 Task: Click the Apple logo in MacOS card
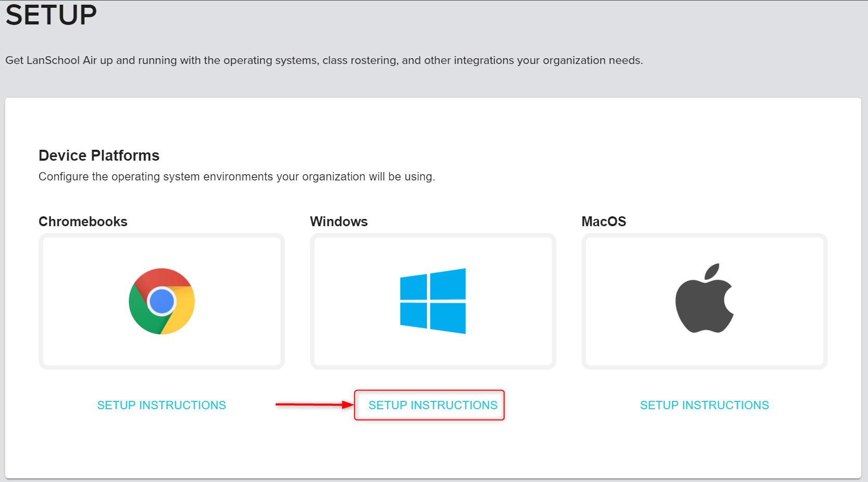704,298
